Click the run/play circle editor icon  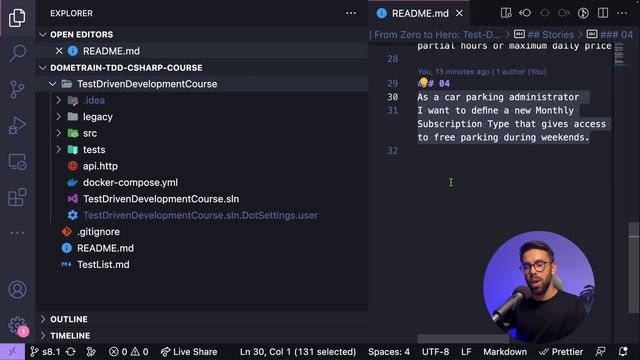tap(583, 13)
